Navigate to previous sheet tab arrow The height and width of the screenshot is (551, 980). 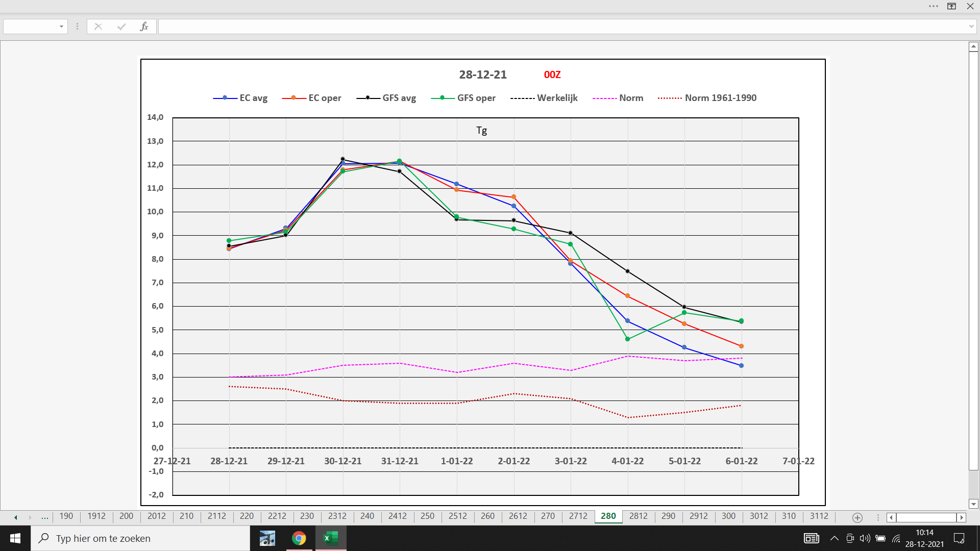pos(16,517)
